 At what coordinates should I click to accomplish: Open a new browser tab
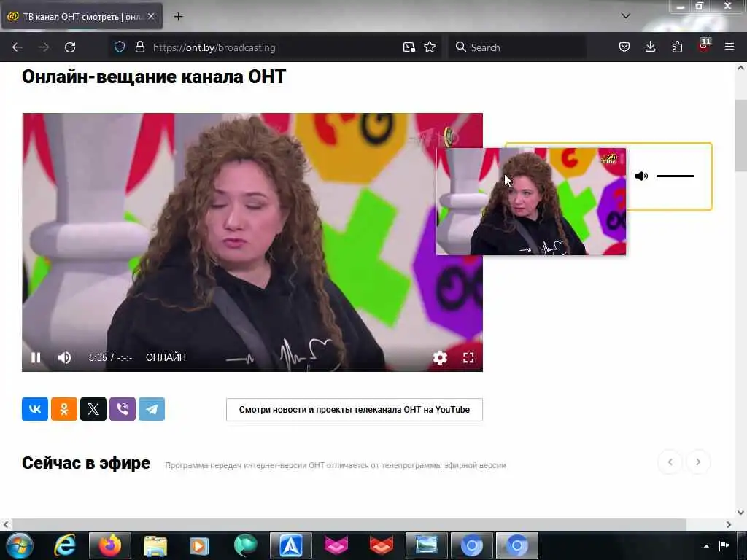click(x=178, y=17)
